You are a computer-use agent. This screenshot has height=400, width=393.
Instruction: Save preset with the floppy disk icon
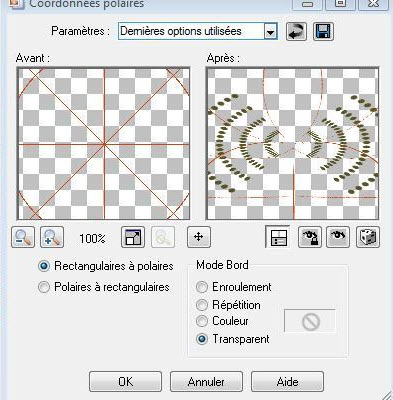point(323,32)
